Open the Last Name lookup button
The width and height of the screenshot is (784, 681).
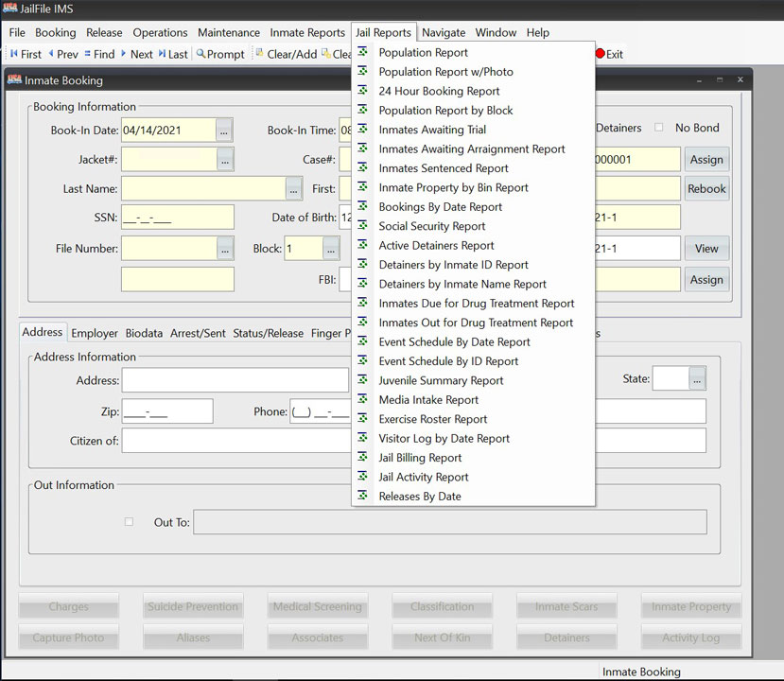pyautogui.click(x=293, y=188)
